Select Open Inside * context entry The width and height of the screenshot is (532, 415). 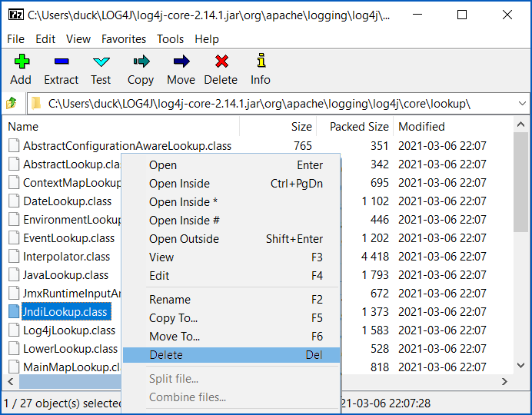231,201
